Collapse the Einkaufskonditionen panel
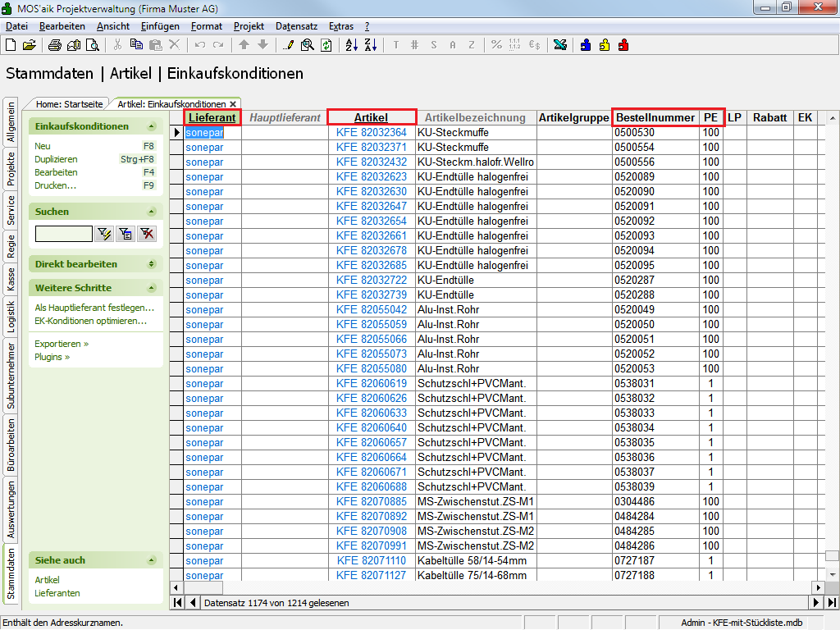 click(151, 126)
